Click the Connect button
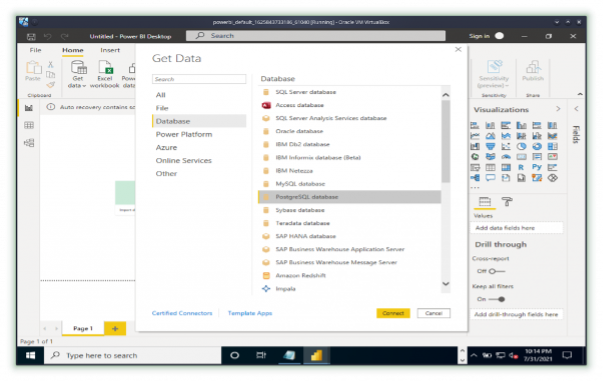The image size is (604, 382). click(393, 313)
